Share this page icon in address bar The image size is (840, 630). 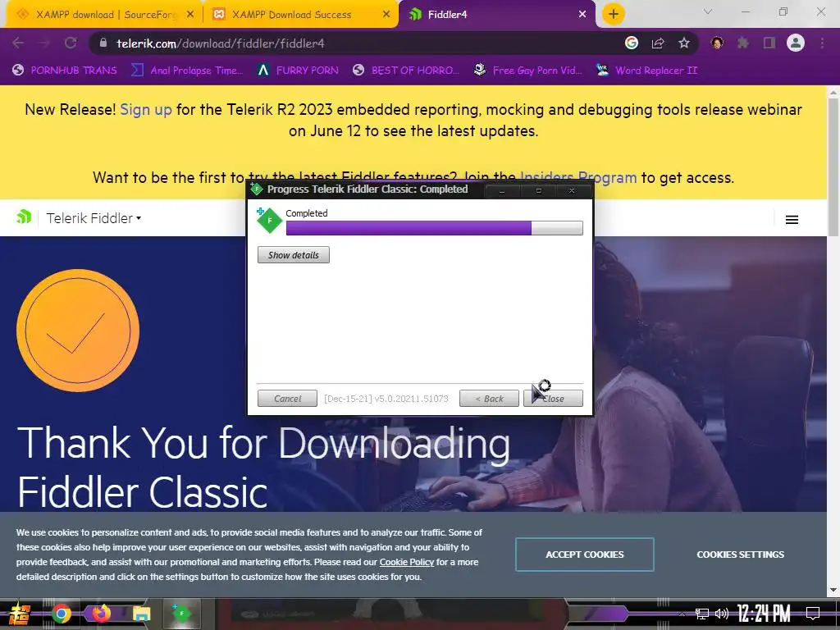point(658,43)
